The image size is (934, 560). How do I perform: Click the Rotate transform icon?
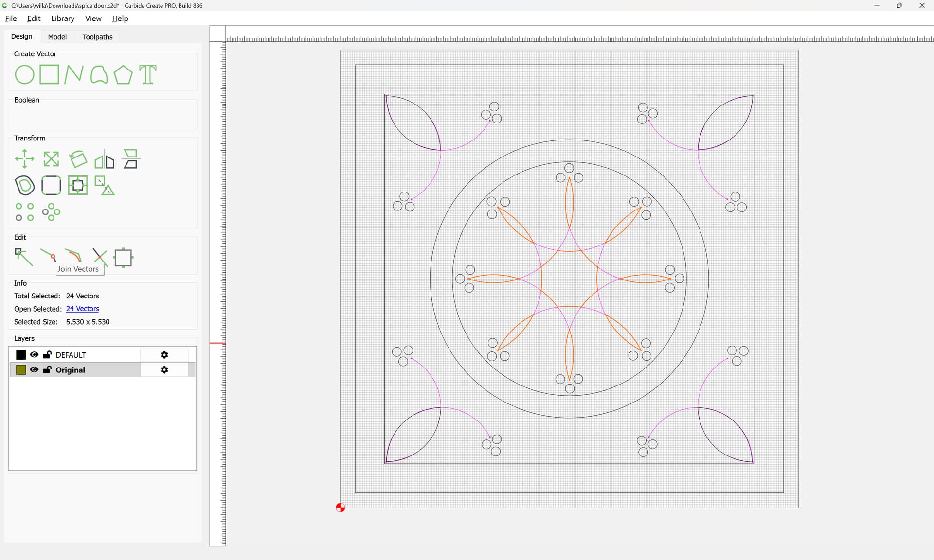[78, 159]
